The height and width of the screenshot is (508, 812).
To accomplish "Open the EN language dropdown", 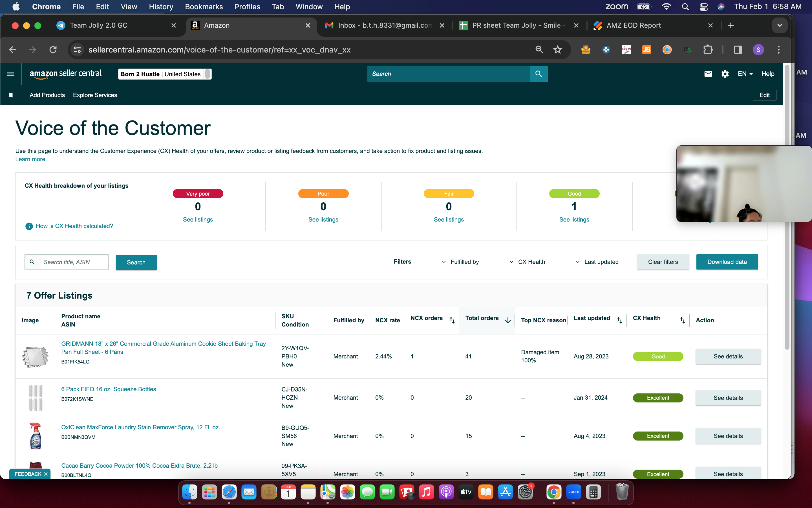I will (745, 74).
